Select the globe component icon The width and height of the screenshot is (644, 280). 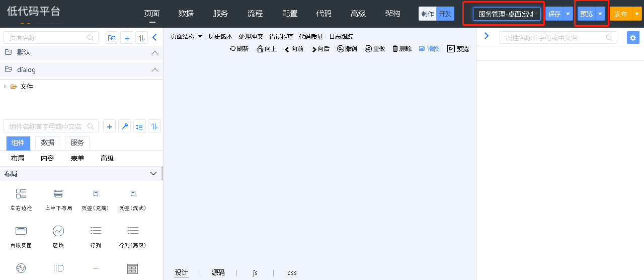21,268
